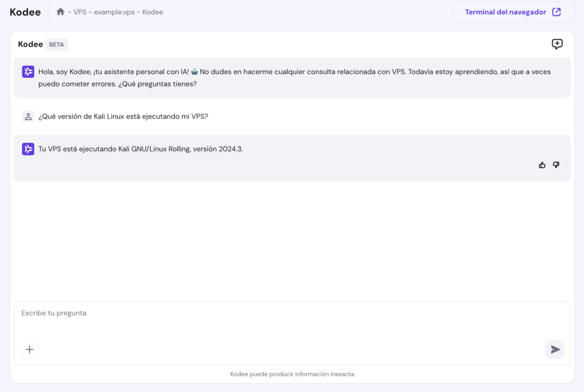Click the home icon in the breadcrumb
This screenshot has width=584, height=392.
[x=60, y=12]
